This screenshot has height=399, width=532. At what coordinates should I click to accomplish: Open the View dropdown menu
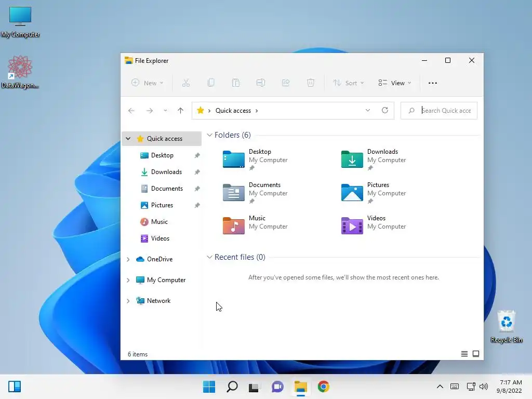click(x=395, y=83)
